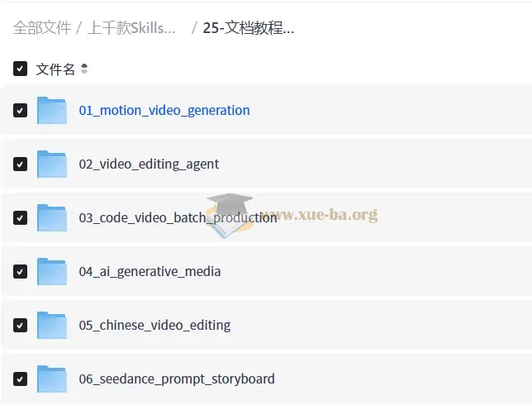Deselect the 04_ai_generative_media checkbox
This screenshot has width=532, height=405.
20,272
